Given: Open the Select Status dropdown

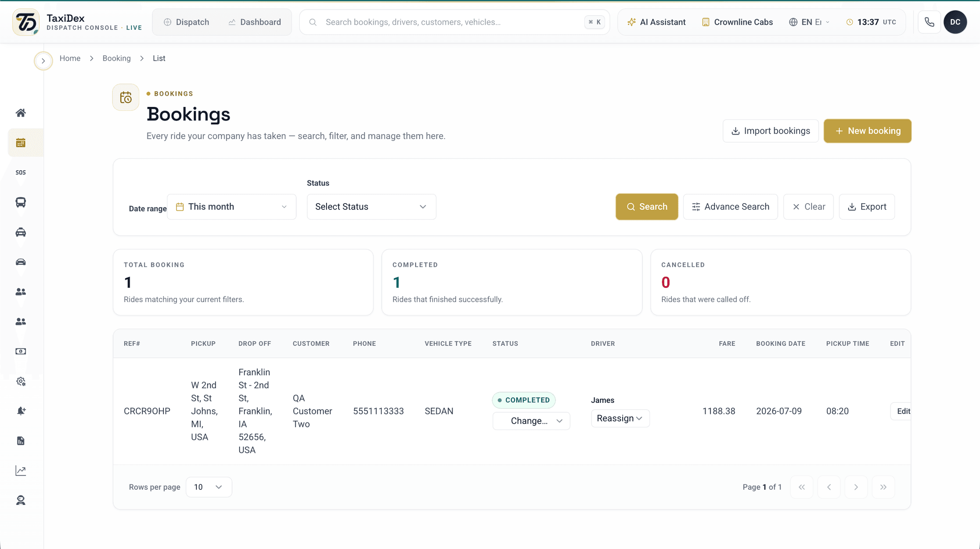Looking at the screenshot, I should (371, 207).
